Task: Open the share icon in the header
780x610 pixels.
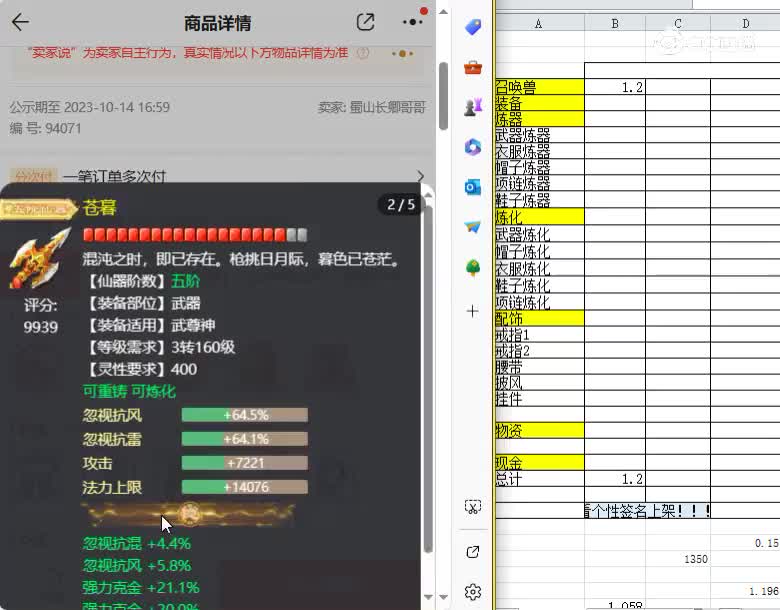Action: point(365,22)
